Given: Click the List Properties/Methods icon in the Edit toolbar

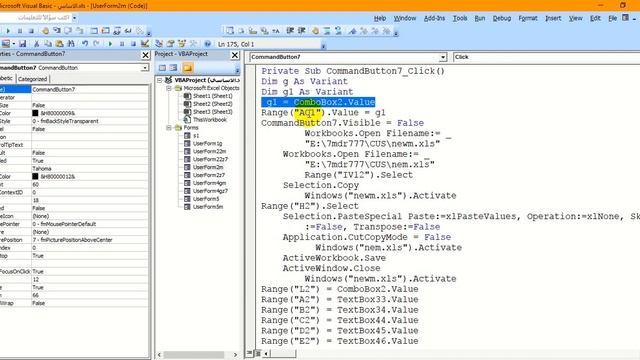Looking at the screenshot, I should pyautogui.click(x=230, y=31).
